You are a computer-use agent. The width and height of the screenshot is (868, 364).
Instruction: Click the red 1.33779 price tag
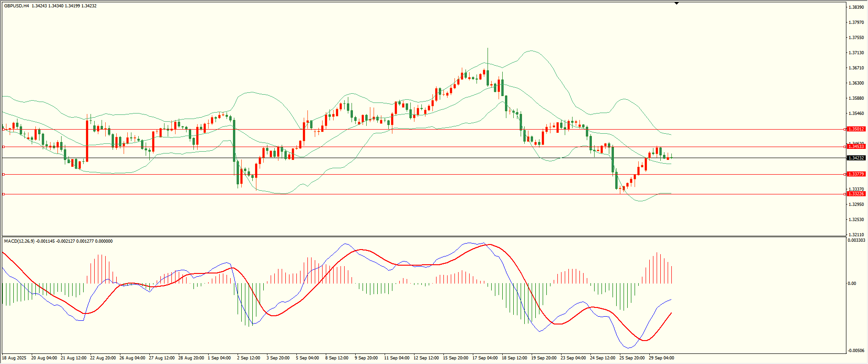pyautogui.click(x=856, y=174)
